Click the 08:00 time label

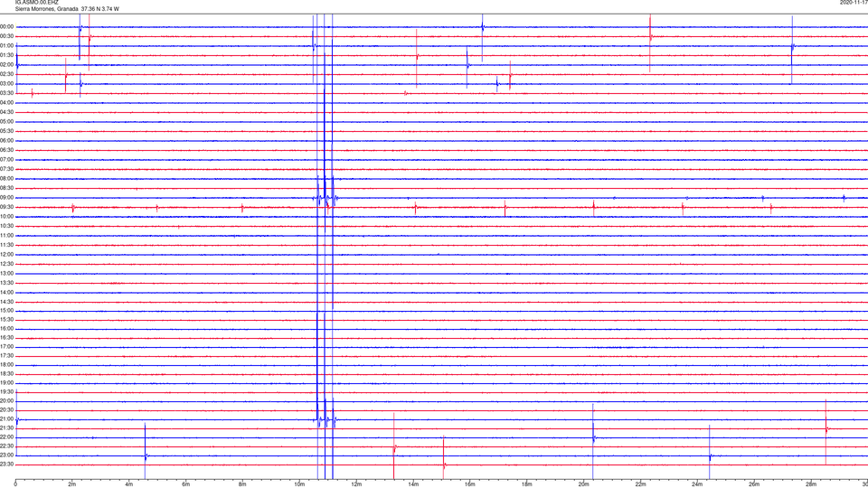tap(7, 179)
